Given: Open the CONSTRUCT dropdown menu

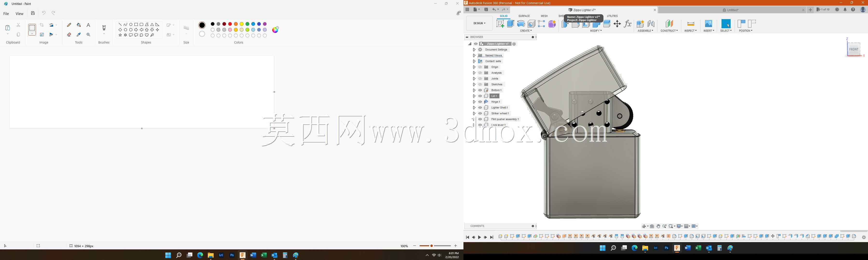Looking at the screenshot, I should (669, 31).
